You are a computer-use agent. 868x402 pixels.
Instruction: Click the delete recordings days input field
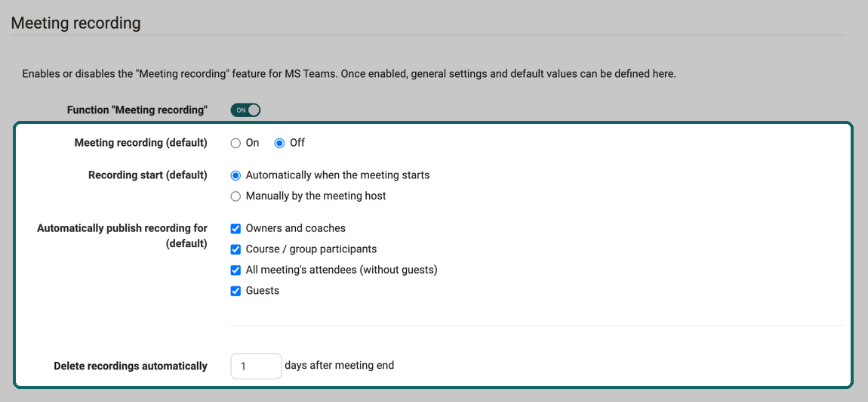pos(257,366)
